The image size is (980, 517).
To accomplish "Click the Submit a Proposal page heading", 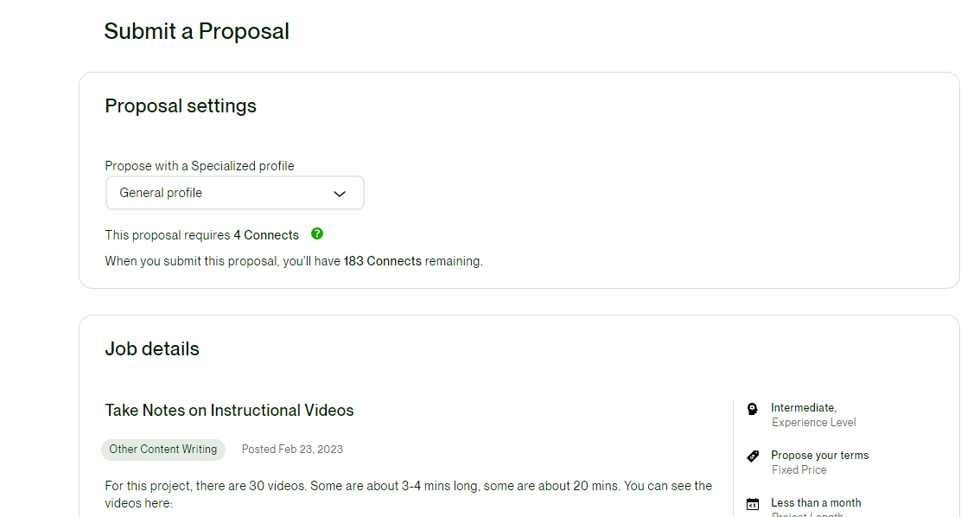I will click(x=196, y=31).
